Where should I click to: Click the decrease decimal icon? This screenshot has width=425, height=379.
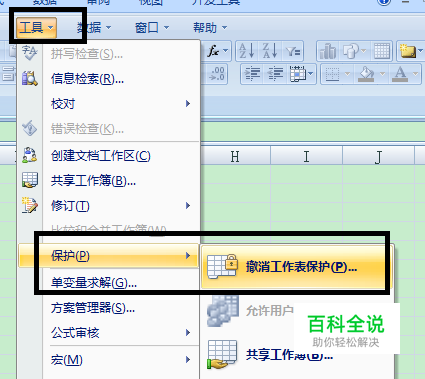tap(217, 74)
